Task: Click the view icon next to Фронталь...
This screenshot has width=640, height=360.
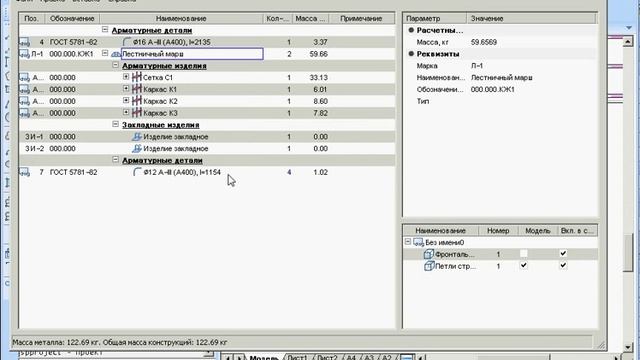Action: click(x=429, y=254)
